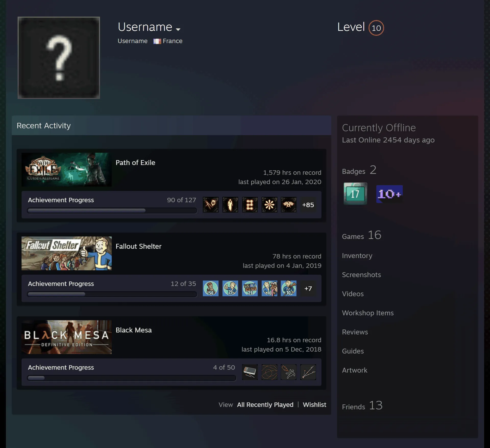Open the Friends 13 link
Screen dimensions: 490x448
coord(362,405)
